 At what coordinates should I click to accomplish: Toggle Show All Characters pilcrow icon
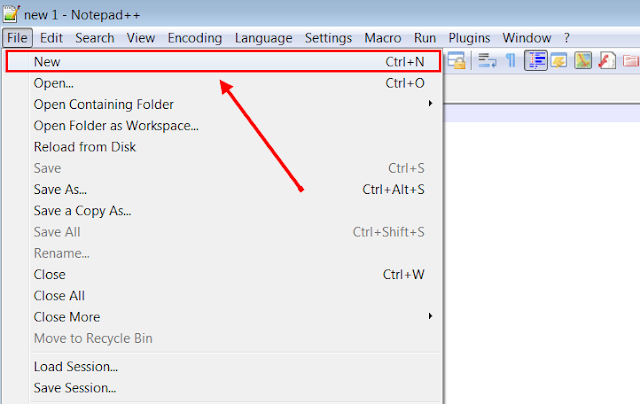(510, 61)
